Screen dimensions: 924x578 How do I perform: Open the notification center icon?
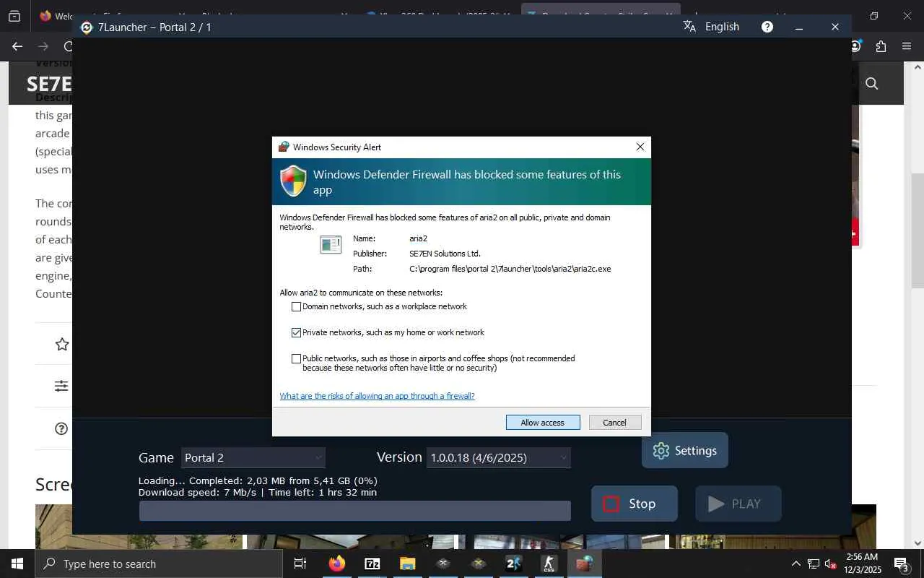[901, 564]
